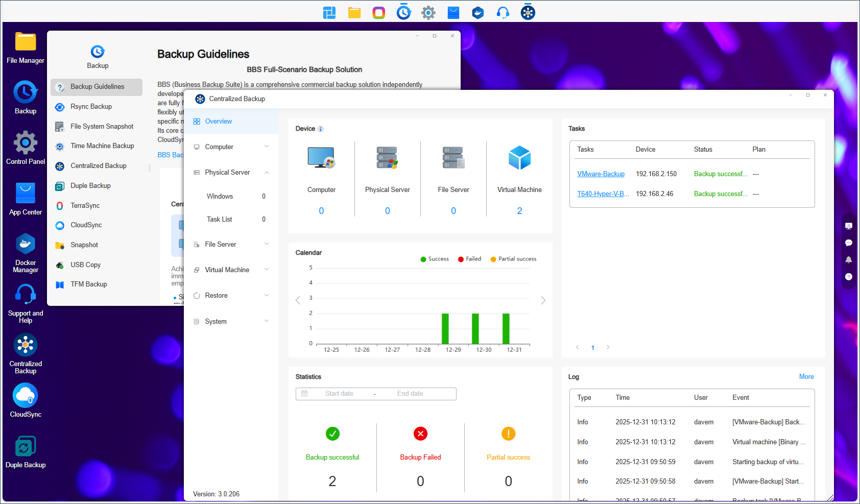Click the Start date field in Statistics

coord(339,393)
